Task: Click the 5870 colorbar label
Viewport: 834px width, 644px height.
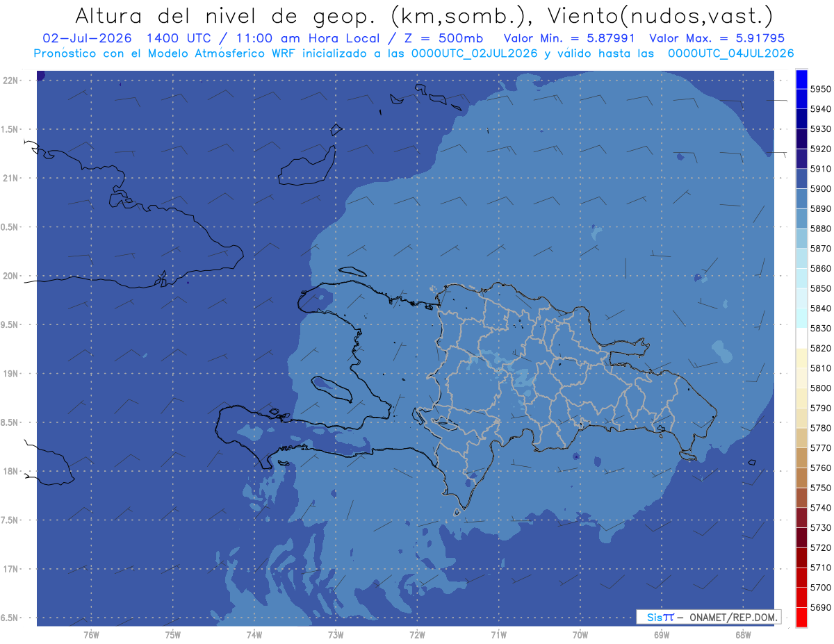Action: tap(821, 249)
